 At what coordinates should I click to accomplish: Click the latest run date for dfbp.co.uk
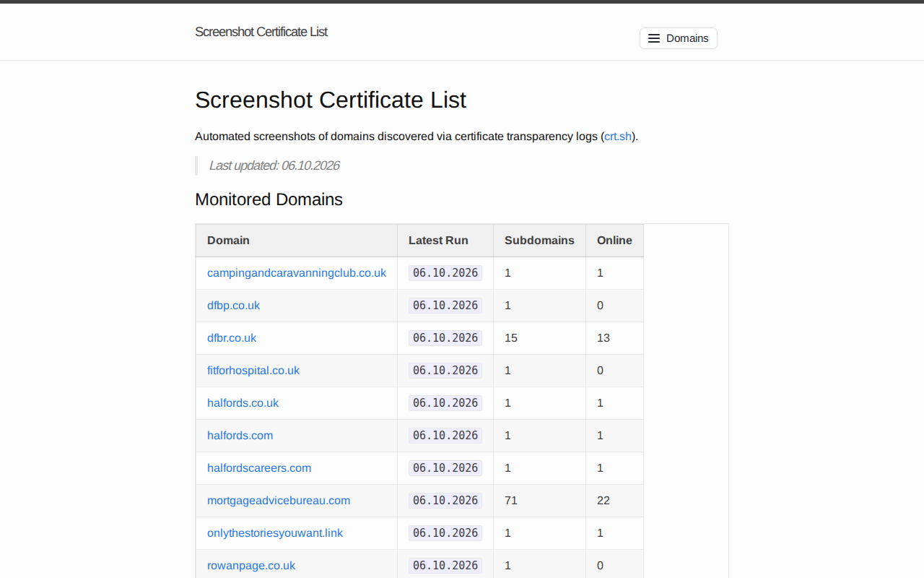point(445,306)
